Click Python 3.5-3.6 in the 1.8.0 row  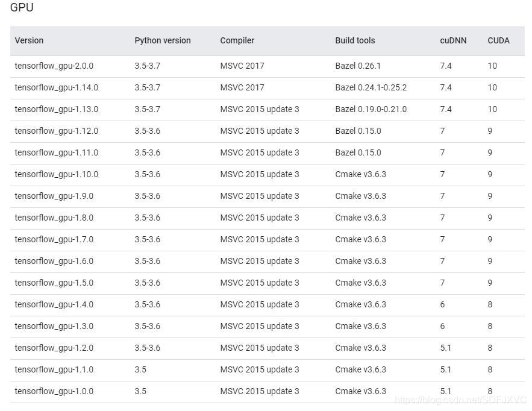147,218
